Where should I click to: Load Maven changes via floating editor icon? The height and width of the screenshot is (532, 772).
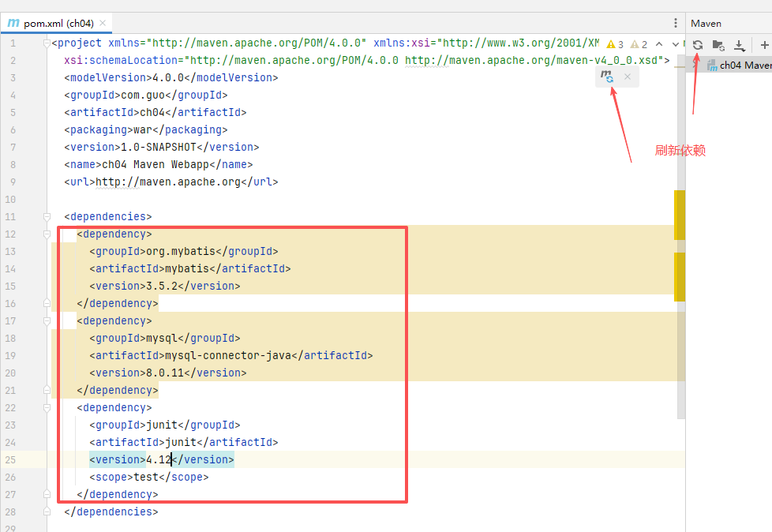coord(607,77)
